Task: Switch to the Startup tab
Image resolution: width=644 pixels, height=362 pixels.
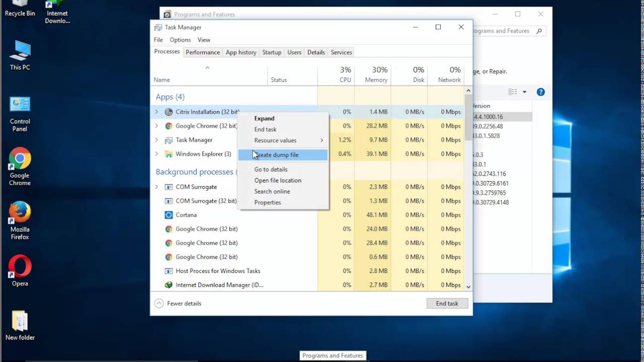Action: 272,52
